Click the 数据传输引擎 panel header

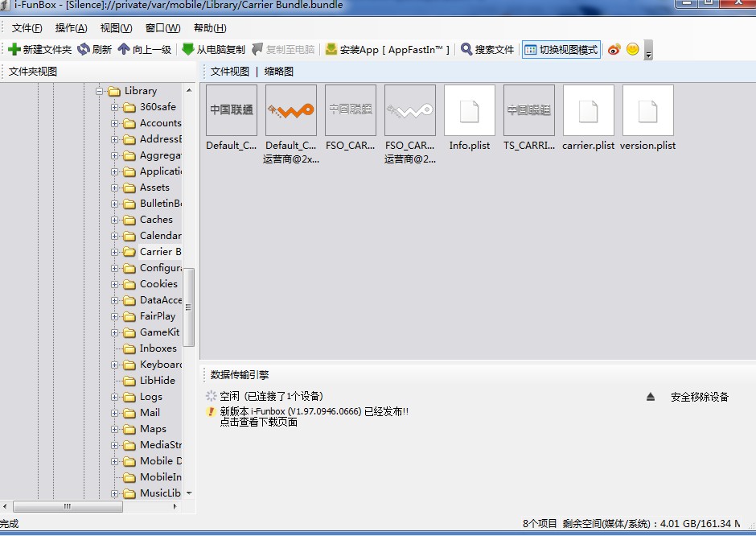240,374
